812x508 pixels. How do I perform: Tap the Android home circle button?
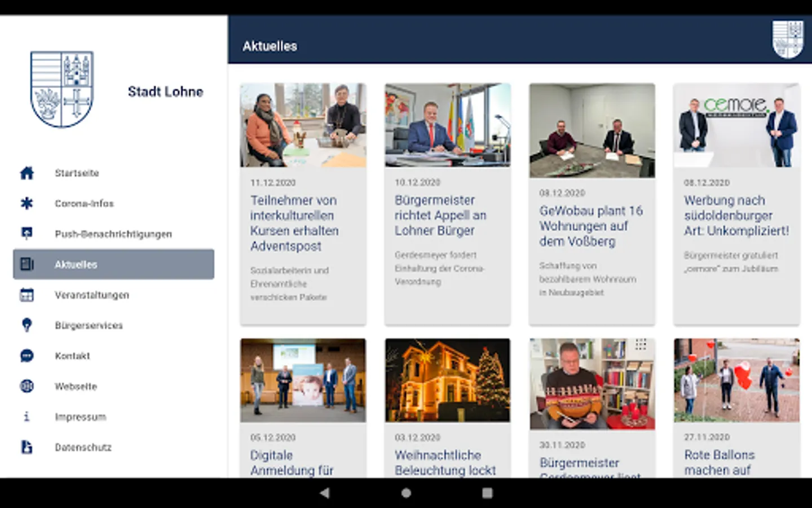[x=406, y=493]
